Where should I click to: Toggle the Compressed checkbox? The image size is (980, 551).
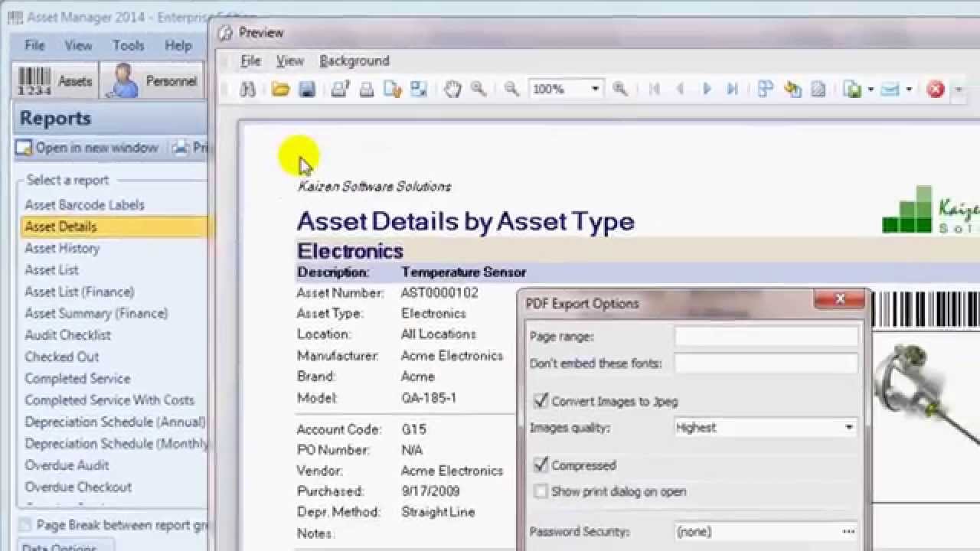[x=541, y=465]
